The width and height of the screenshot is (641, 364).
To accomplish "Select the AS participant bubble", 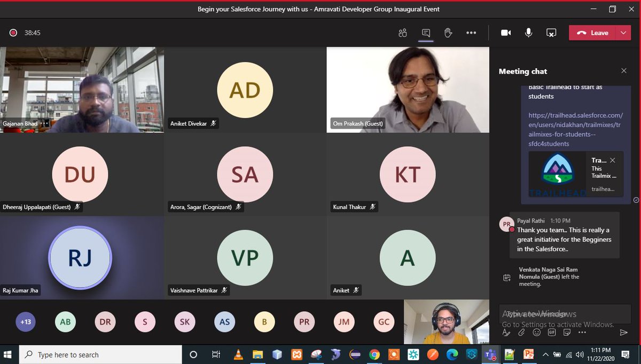I will [224, 322].
